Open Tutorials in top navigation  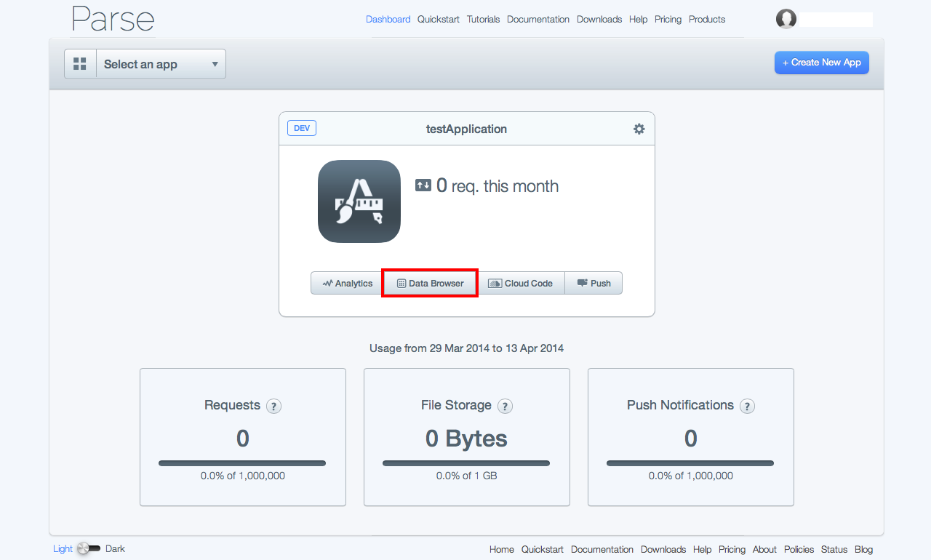point(484,20)
